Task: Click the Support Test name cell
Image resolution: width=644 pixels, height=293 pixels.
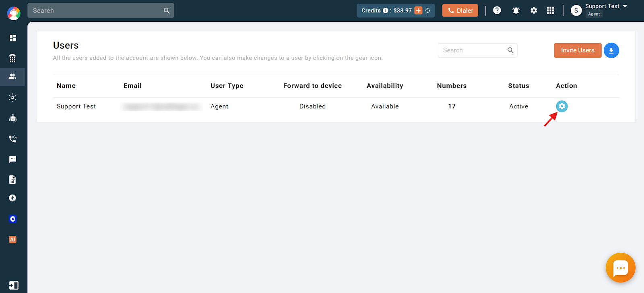Action: click(76, 106)
